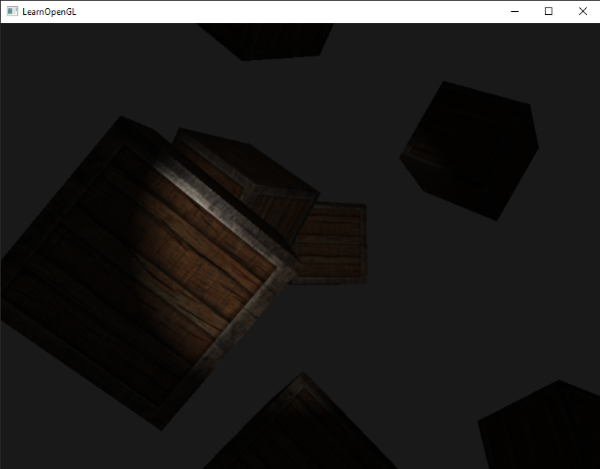The height and width of the screenshot is (469, 600).
Task: Maximize the LearnOpenGL window
Action: click(x=548, y=11)
